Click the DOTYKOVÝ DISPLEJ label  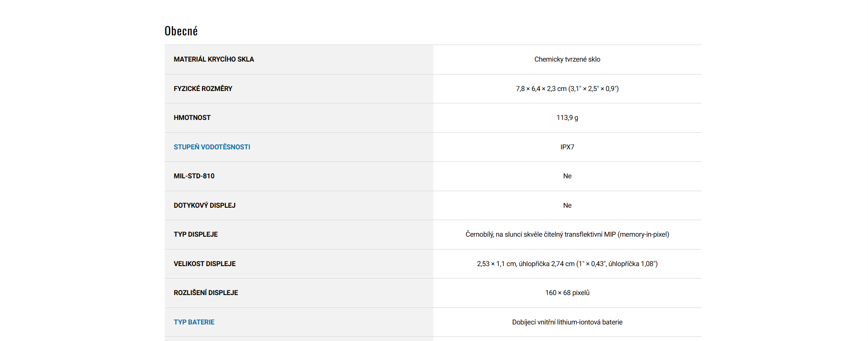[204, 205]
